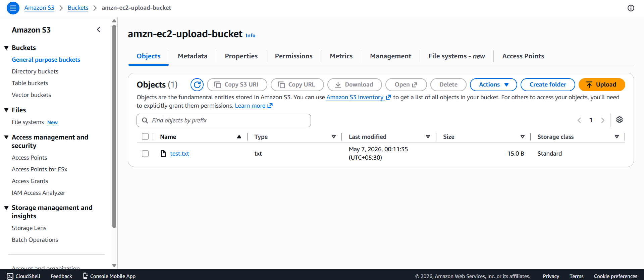Open the test.txt object link
Viewport: 644px width, 280px height.
click(x=179, y=154)
